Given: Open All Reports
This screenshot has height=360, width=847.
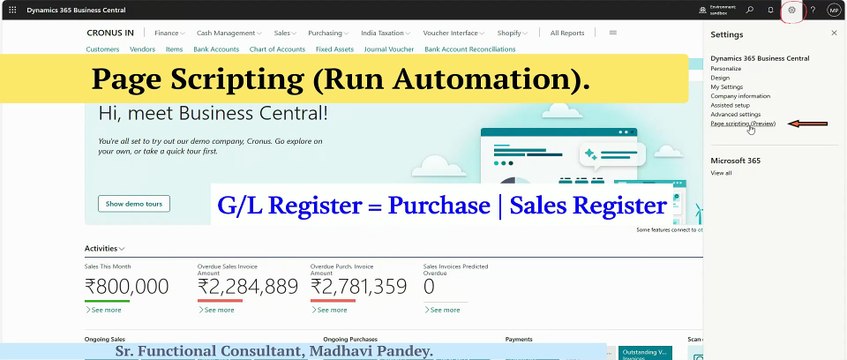Looking at the screenshot, I should click(x=567, y=33).
